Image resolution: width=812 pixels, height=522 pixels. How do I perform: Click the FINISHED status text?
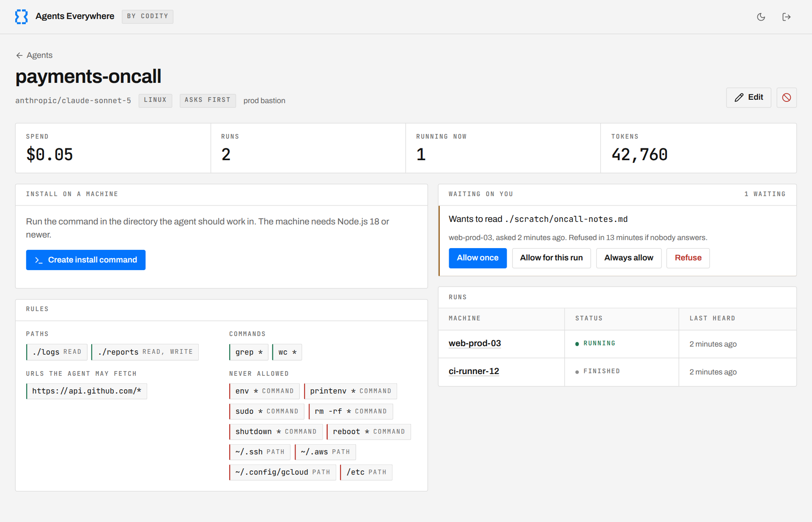pyautogui.click(x=601, y=372)
